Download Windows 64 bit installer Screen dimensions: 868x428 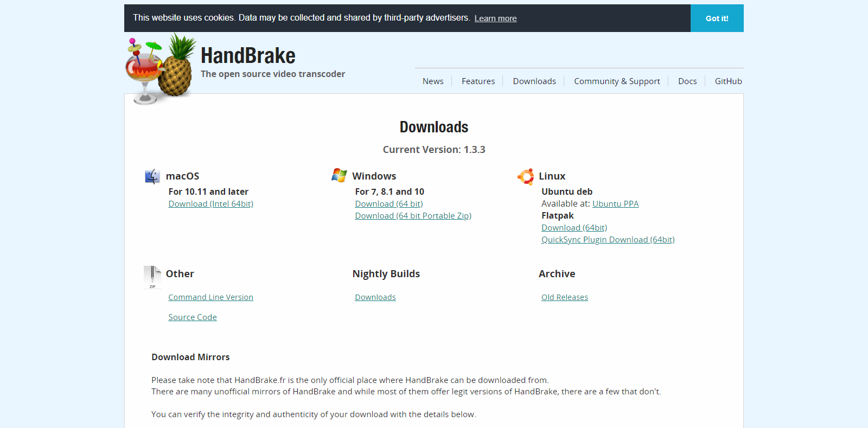(x=389, y=204)
